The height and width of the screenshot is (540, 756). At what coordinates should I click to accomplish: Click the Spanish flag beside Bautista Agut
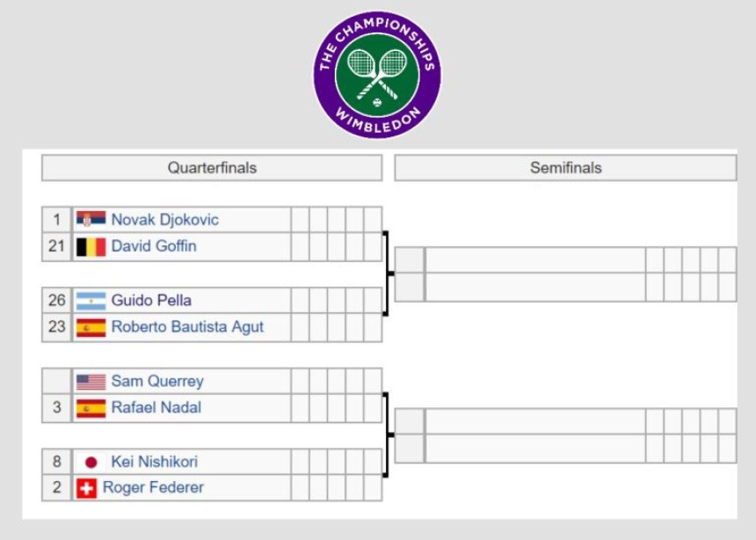click(x=91, y=328)
